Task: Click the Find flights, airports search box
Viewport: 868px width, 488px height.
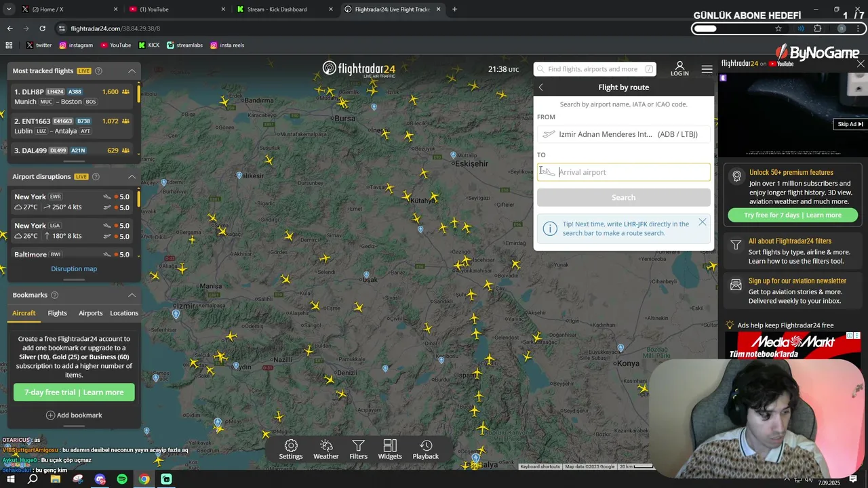Action: point(595,69)
